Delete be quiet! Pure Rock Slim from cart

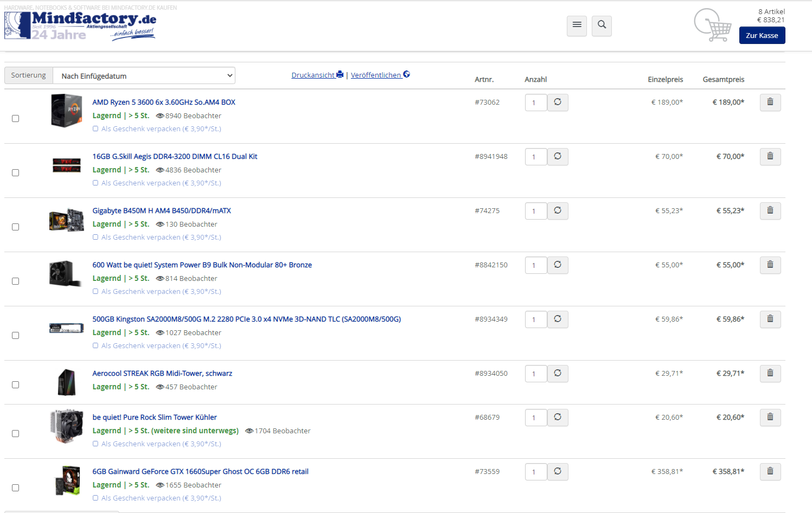pos(770,417)
